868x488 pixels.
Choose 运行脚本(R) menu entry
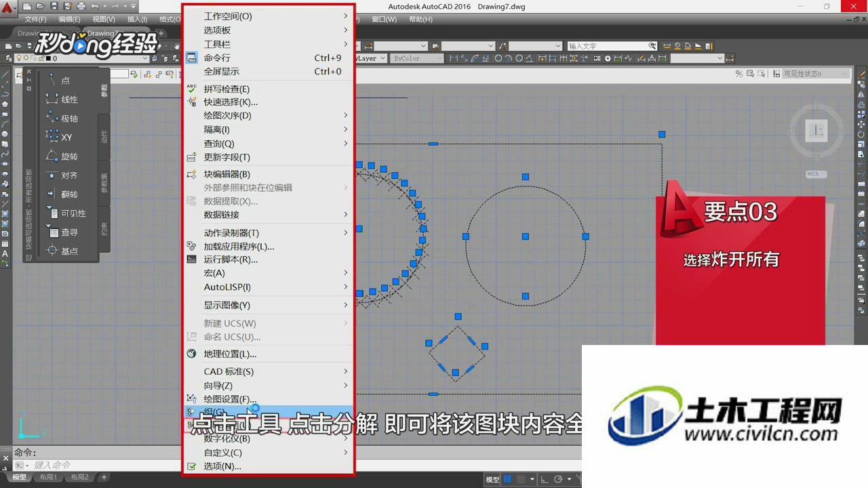[x=268, y=259]
